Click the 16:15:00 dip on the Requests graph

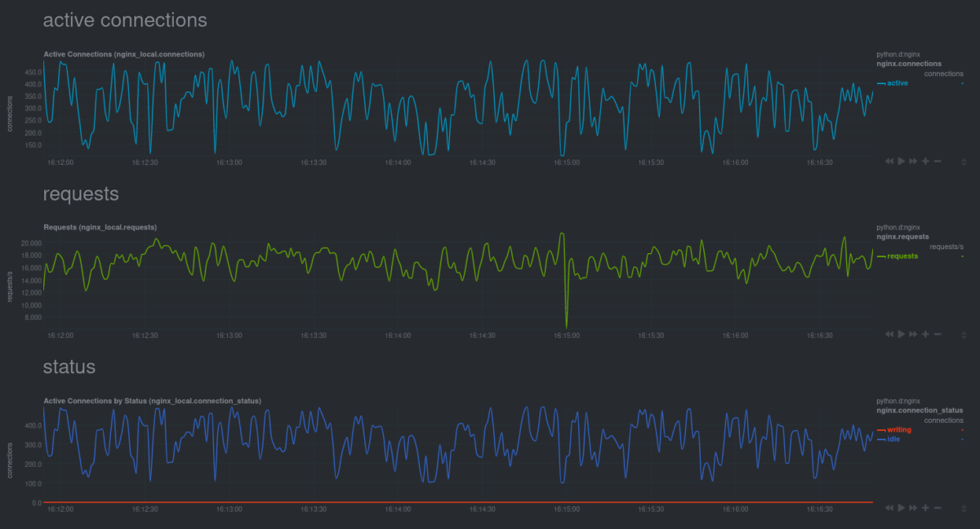(566, 325)
